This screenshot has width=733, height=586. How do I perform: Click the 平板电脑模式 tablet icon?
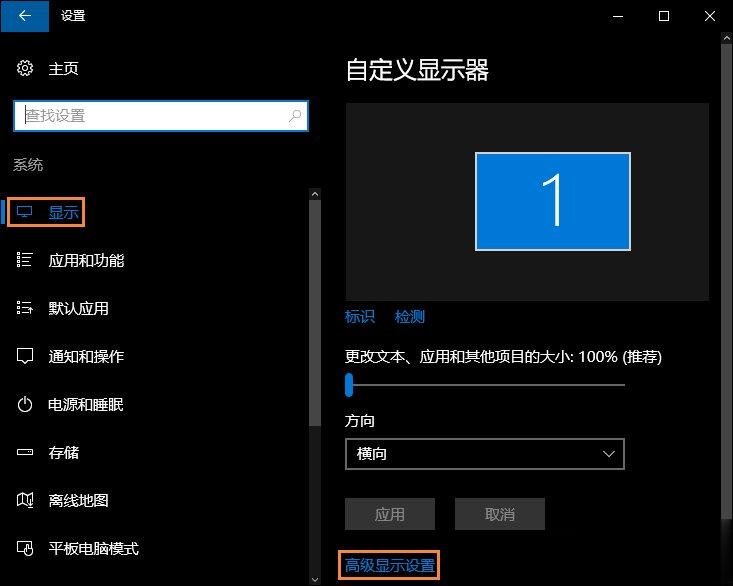25,548
